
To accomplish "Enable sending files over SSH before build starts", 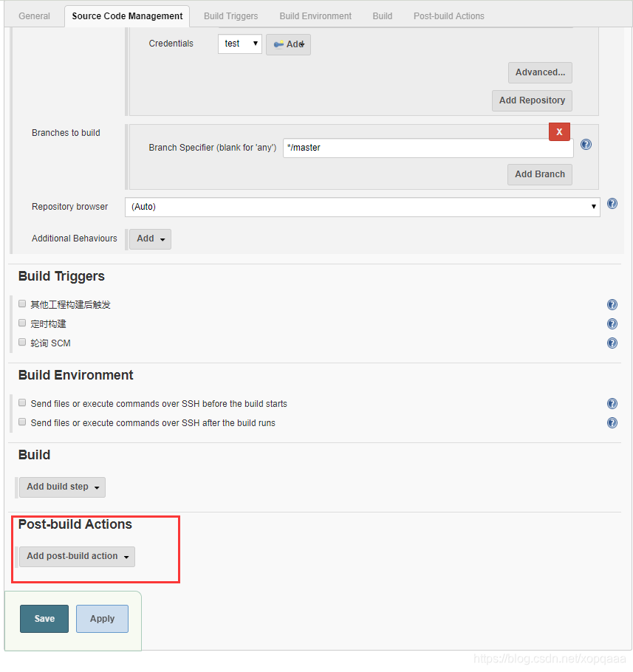I will point(21,402).
